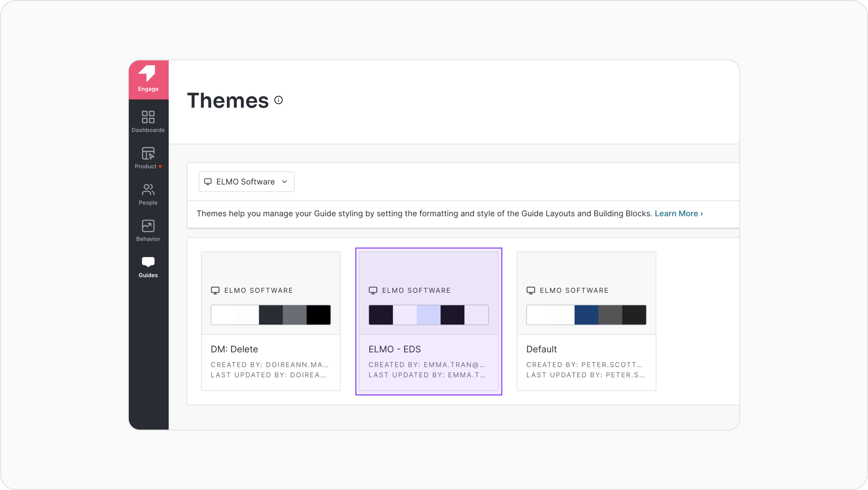
Task: Click the gray swatch in DM: Delete palette
Action: click(x=295, y=315)
